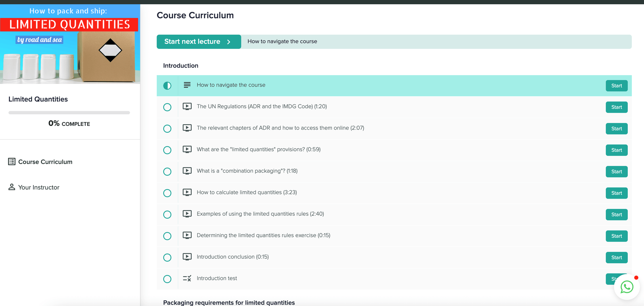Click the Course Curriculum list icon
This screenshot has height=306, width=644.
point(12,162)
